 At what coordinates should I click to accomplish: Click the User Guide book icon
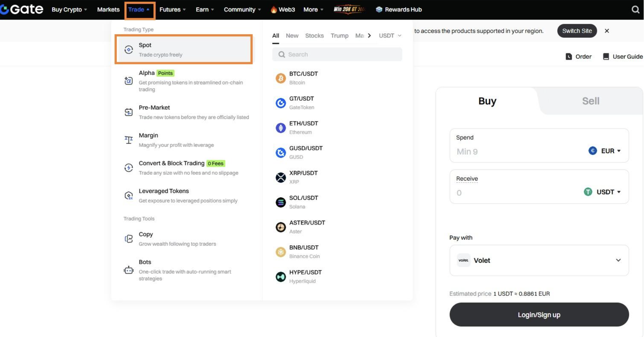606,56
